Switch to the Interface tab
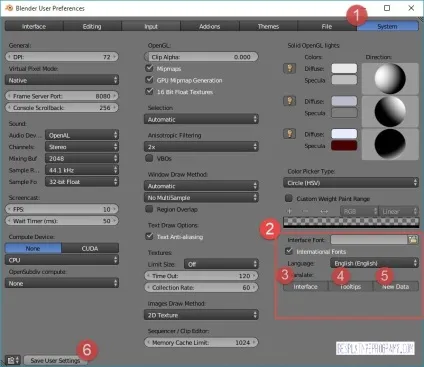 point(34,26)
